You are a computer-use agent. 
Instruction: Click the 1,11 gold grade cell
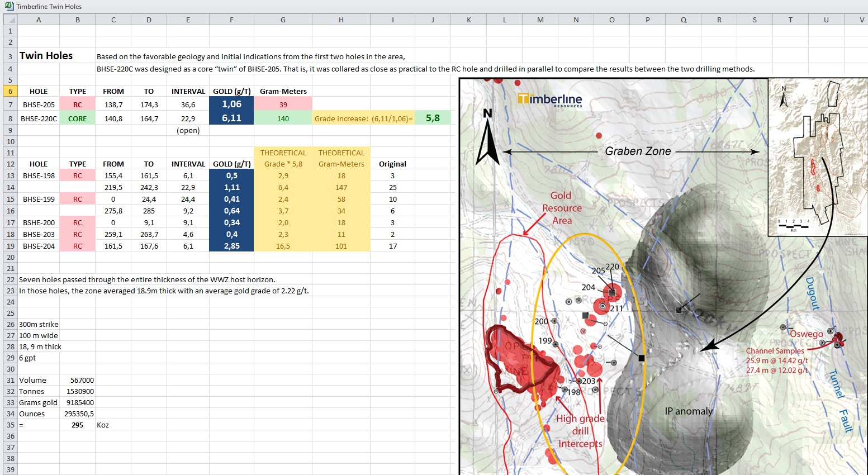point(231,187)
